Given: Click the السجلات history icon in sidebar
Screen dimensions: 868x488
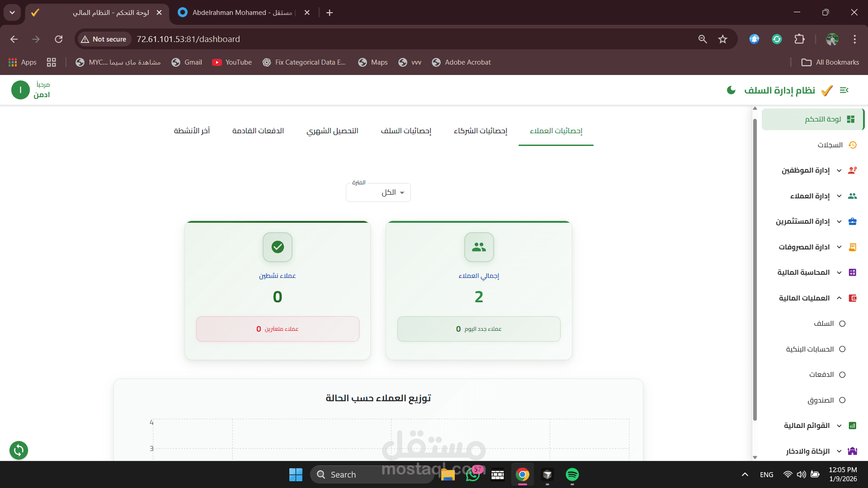Looking at the screenshot, I should (x=853, y=145).
